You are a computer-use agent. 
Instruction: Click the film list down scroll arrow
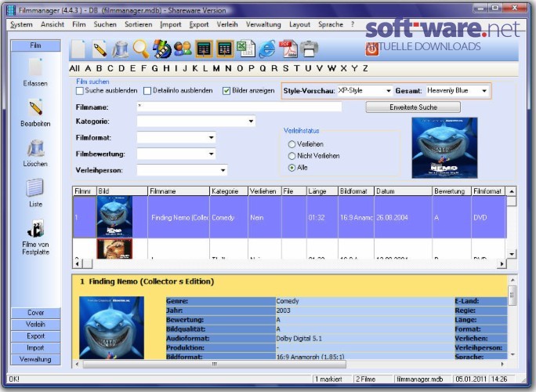(512, 254)
